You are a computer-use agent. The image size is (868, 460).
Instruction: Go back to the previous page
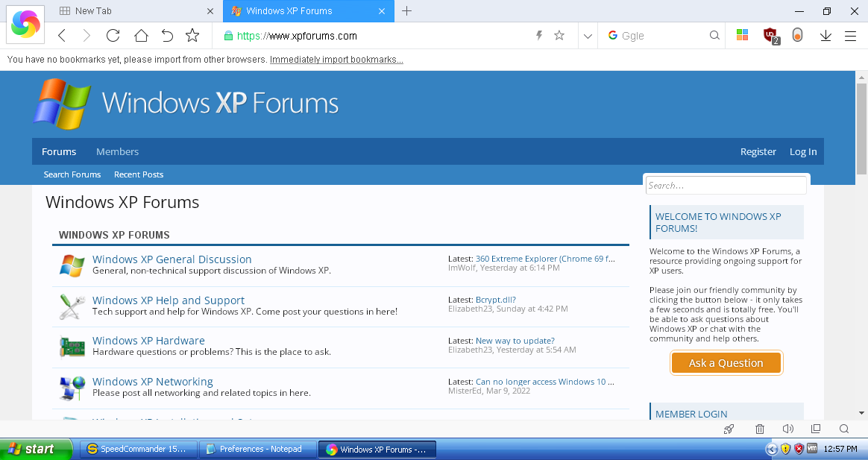(x=62, y=36)
